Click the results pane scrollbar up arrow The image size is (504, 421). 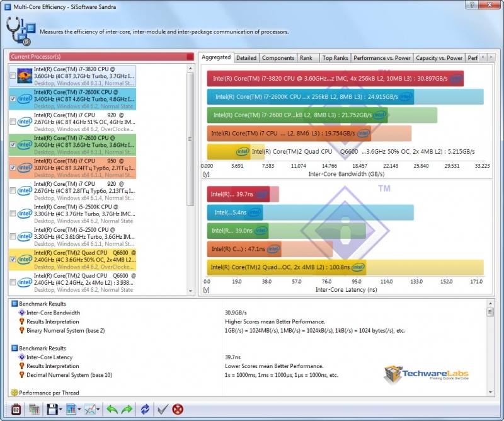coord(490,303)
